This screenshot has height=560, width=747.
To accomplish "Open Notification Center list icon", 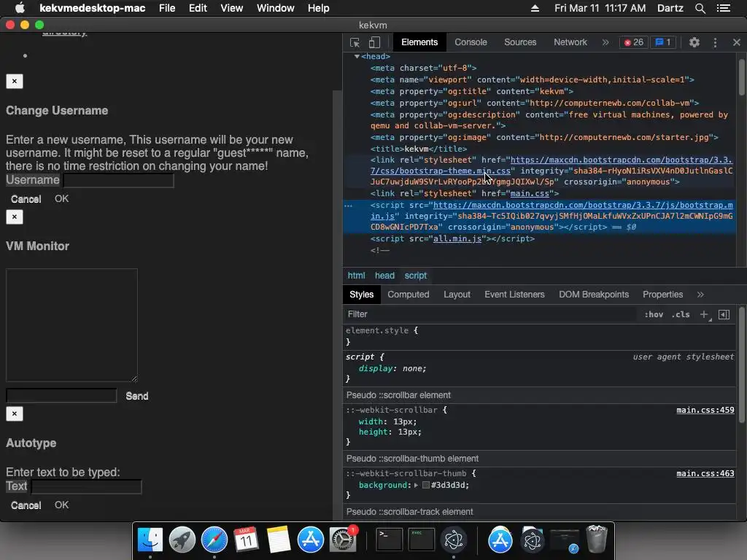I will pyautogui.click(x=723, y=8).
